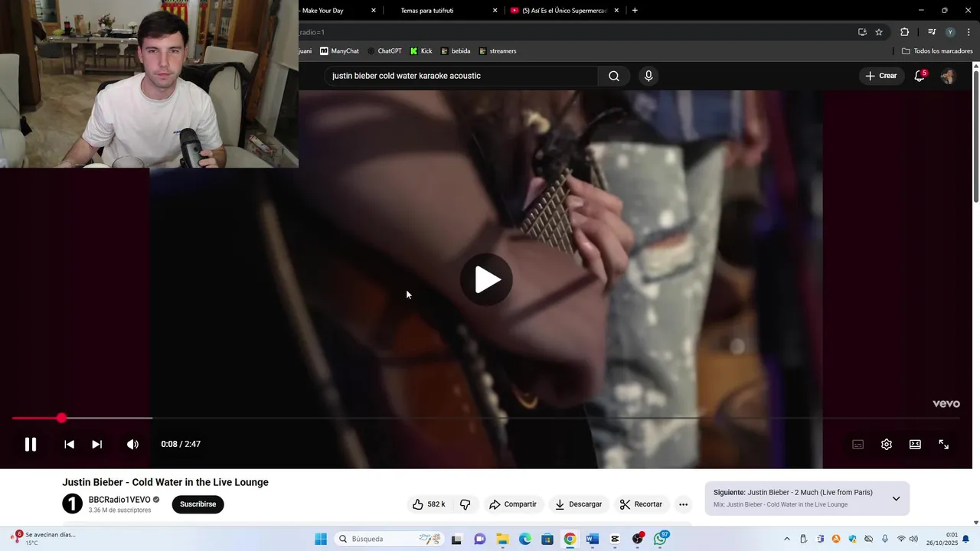The image size is (980, 551).
Task: Open the system tray volume control
Action: [913, 540]
